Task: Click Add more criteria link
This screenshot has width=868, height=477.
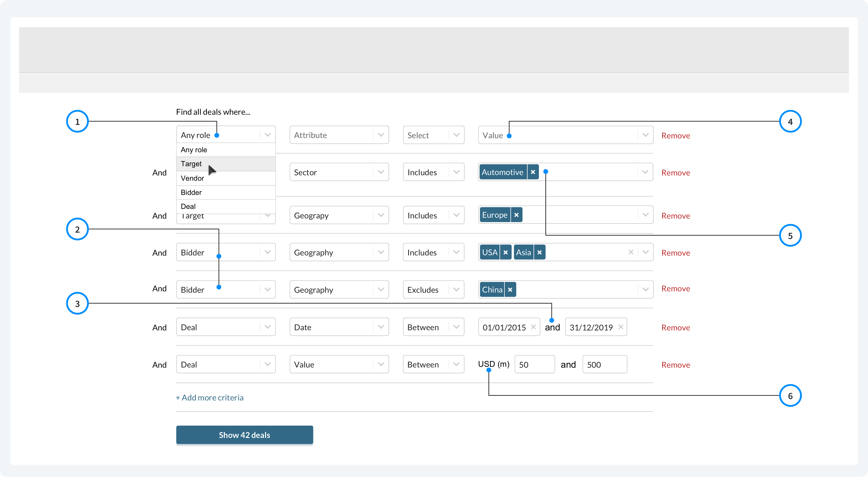Action: pos(210,397)
